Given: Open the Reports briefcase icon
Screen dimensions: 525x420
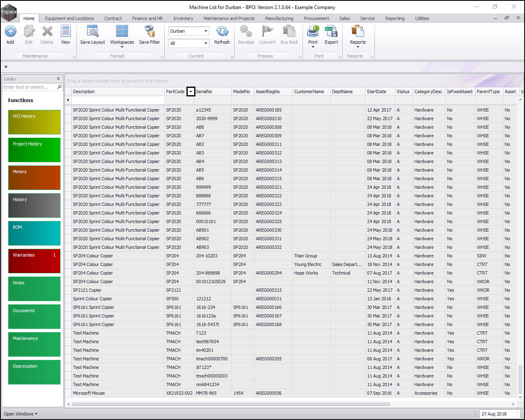Looking at the screenshot, I should tap(358, 31).
